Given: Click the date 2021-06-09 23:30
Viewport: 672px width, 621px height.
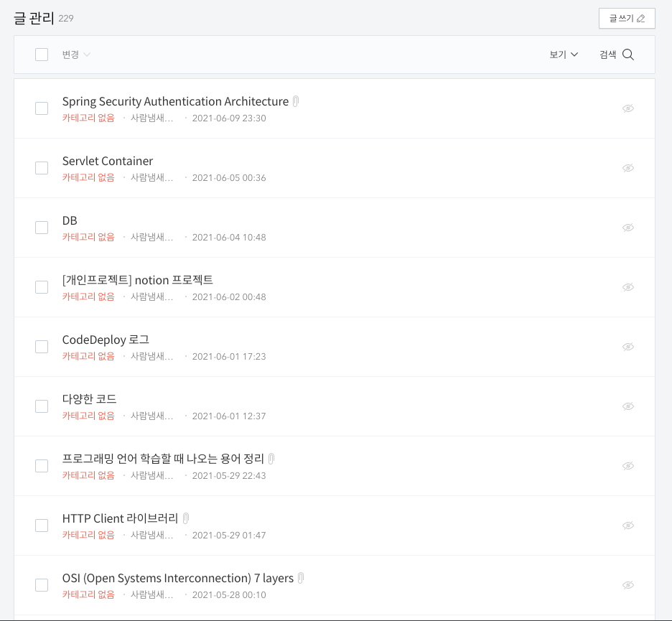Looking at the screenshot, I should (229, 118).
